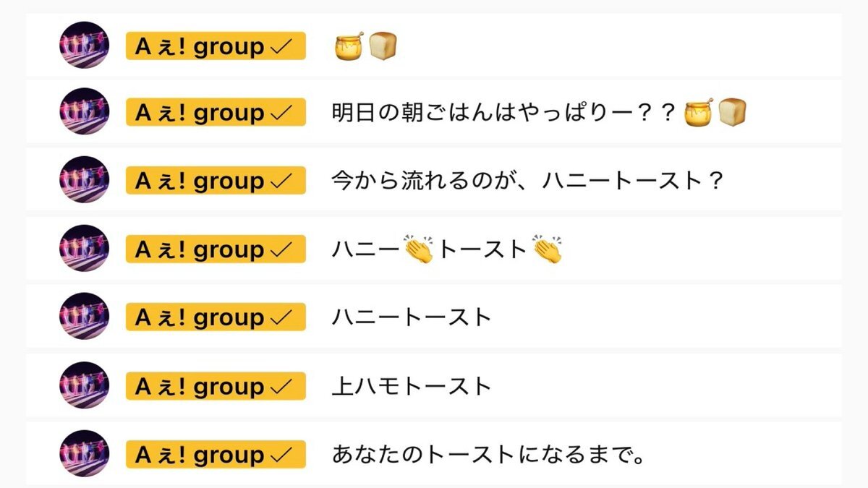This screenshot has height=488, width=868.
Task: Click the clapping emoji at the end of ハニー👏トースト👏
Action: [548, 249]
